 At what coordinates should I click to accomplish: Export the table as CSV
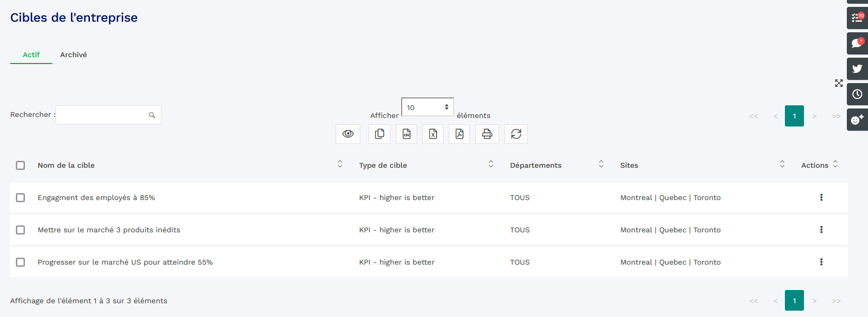point(406,134)
